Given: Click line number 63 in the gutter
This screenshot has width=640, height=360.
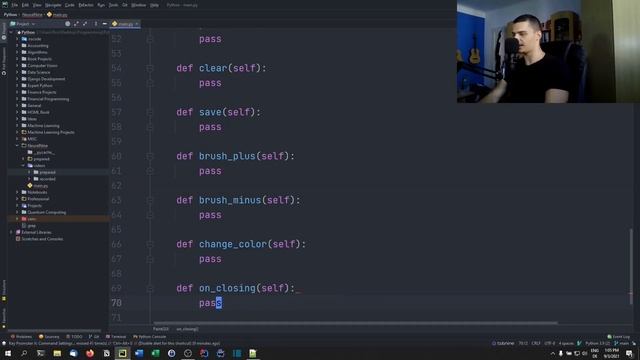Looking at the screenshot, I should pos(116,200).
